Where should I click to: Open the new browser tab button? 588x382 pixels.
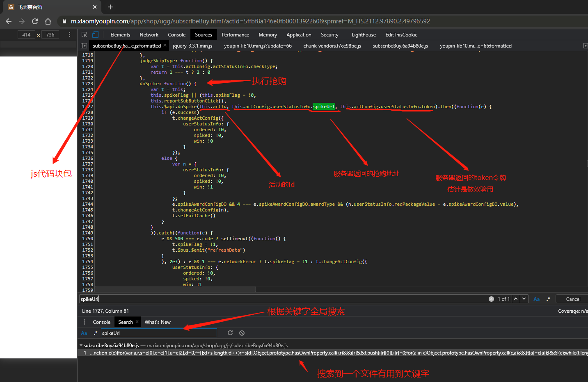tap(110, 7)
